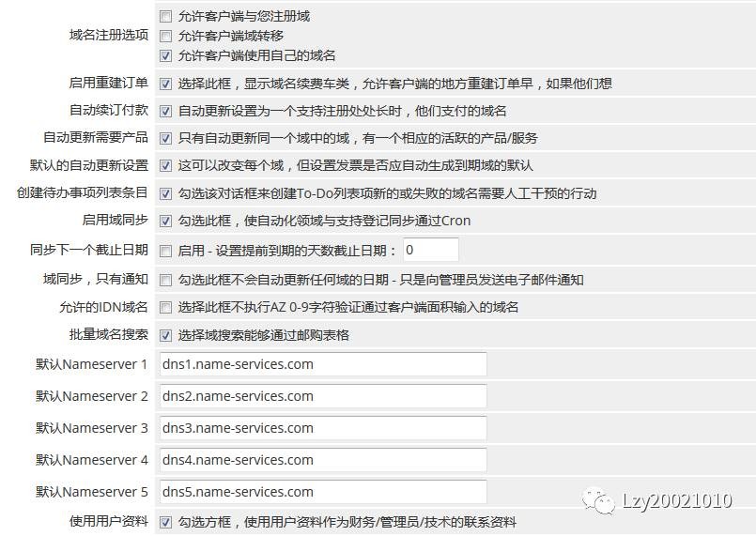The height and width of the screenshot is (536, 756).
Task: Click the 默认Nameserver 5 input field
Action: [x=322, y=492]
